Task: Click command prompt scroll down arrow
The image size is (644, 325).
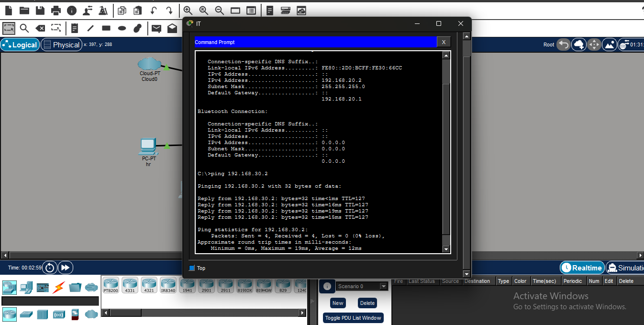Action: pos(446,249)
